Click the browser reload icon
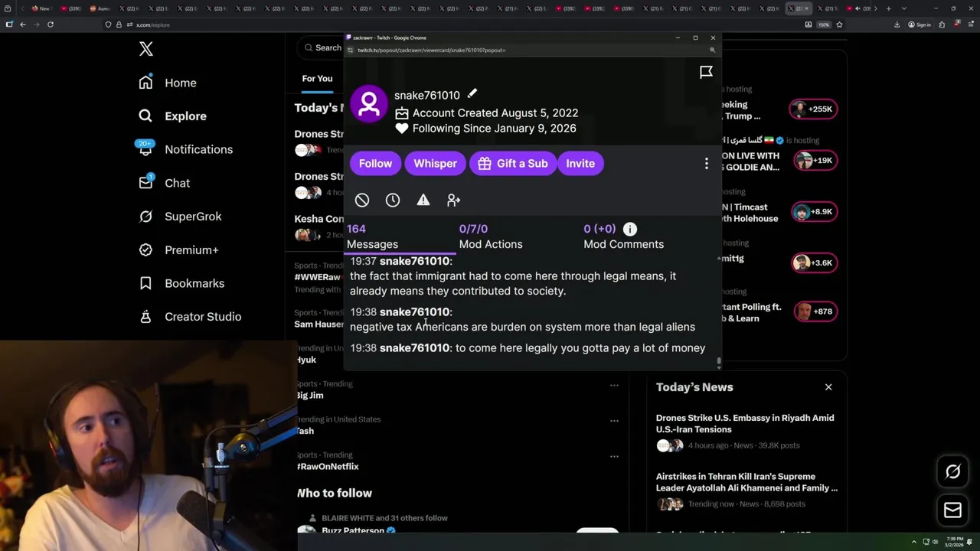Screen dimensions: 980x551 click(x=51, y=24)
